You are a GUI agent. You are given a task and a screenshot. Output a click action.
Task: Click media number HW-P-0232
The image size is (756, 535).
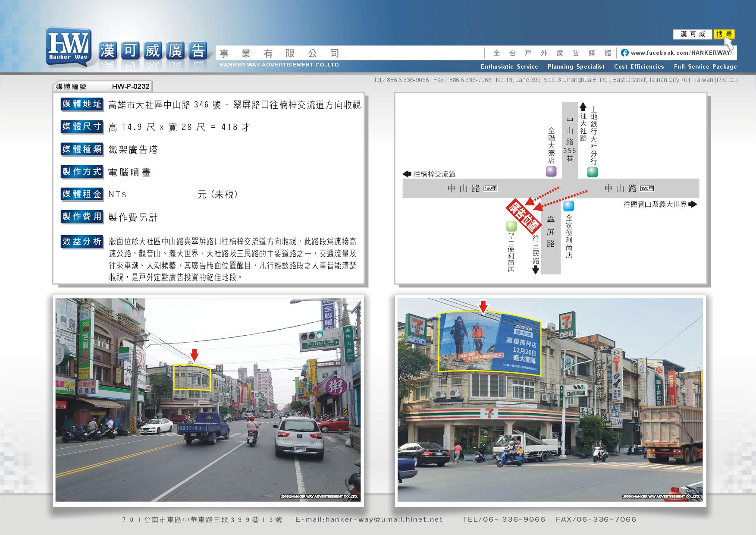[x=131, y=86]
